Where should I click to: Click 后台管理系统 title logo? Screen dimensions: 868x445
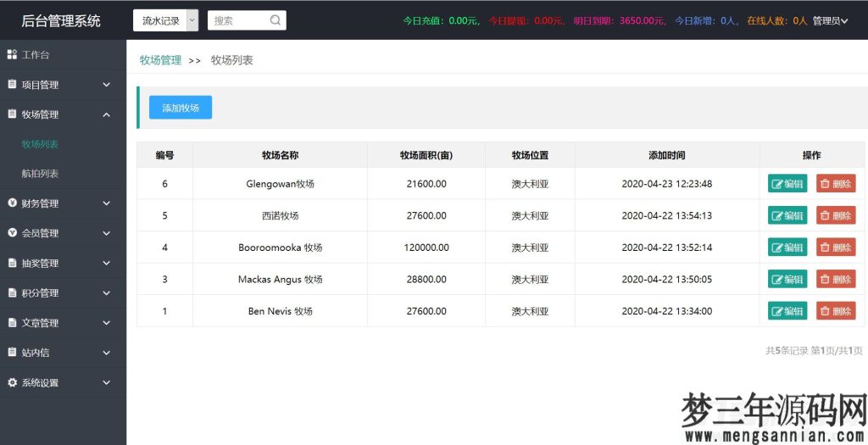click(x=61, y=21)
